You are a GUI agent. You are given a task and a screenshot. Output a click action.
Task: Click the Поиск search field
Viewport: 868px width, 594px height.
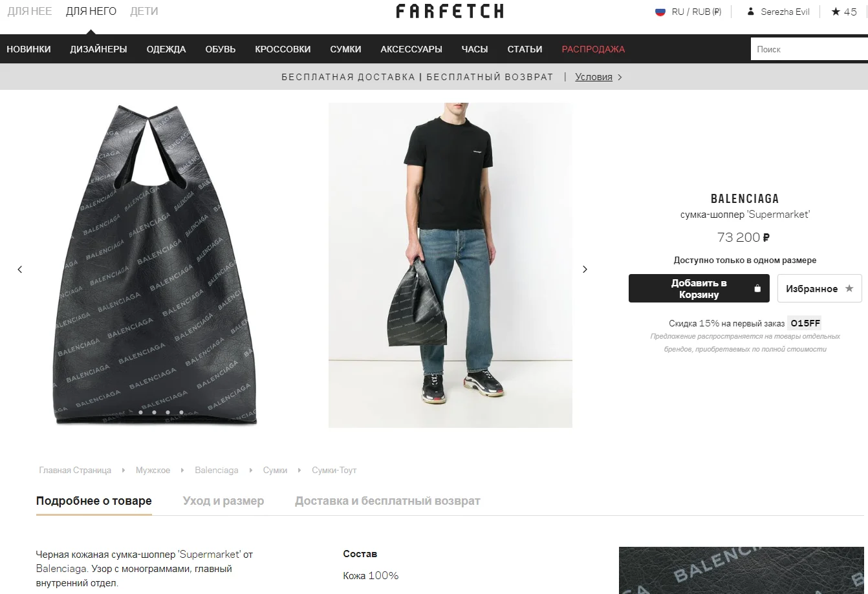809,49
